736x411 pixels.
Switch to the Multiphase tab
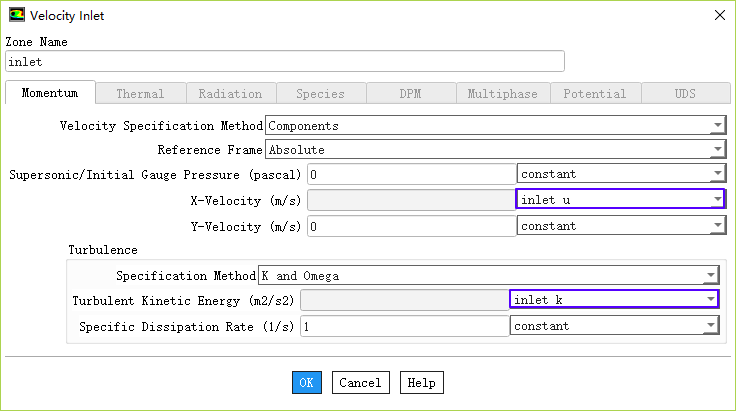point(502,94)
